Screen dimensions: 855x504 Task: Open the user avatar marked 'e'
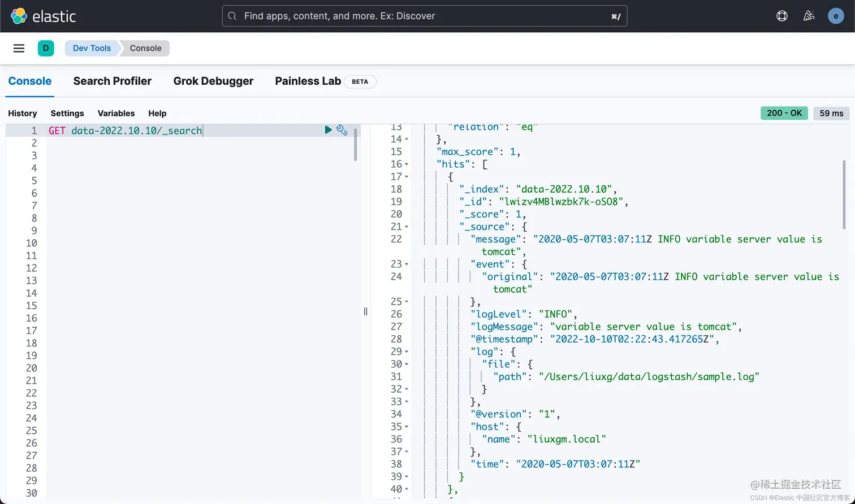tap(836, 16)
